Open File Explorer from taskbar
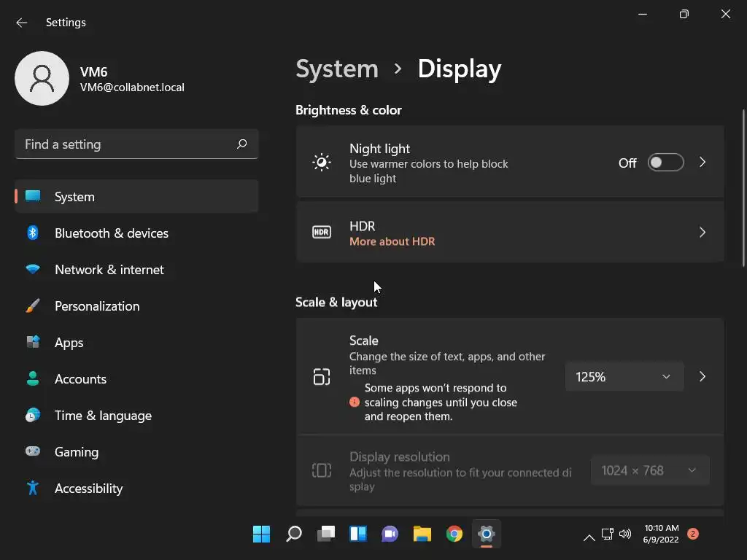Screen dimensions: 747x560 [422, 534]
